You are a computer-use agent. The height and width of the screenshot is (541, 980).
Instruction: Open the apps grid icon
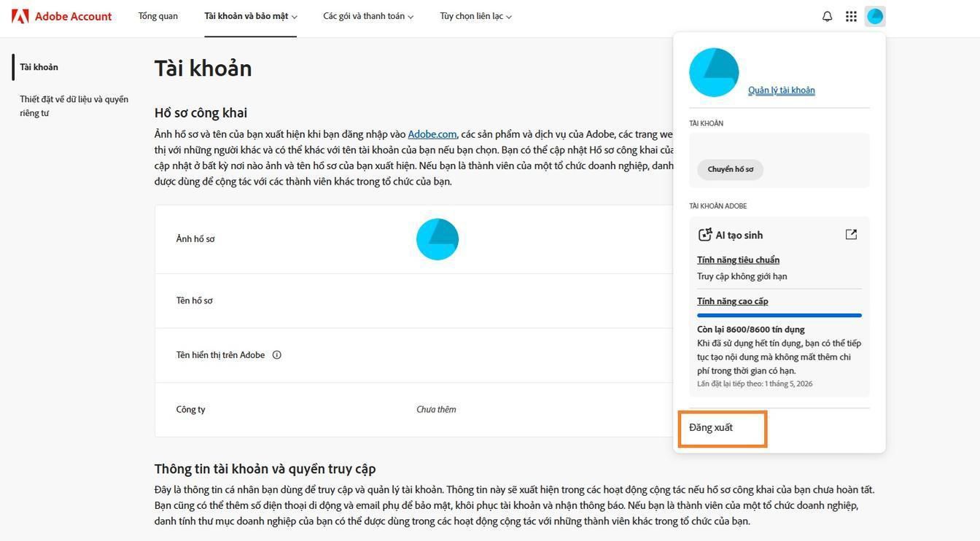[x=851, y=16]
